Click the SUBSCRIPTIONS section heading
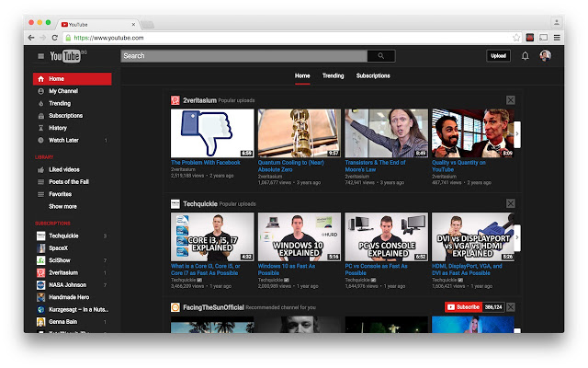 coord(53,224)
